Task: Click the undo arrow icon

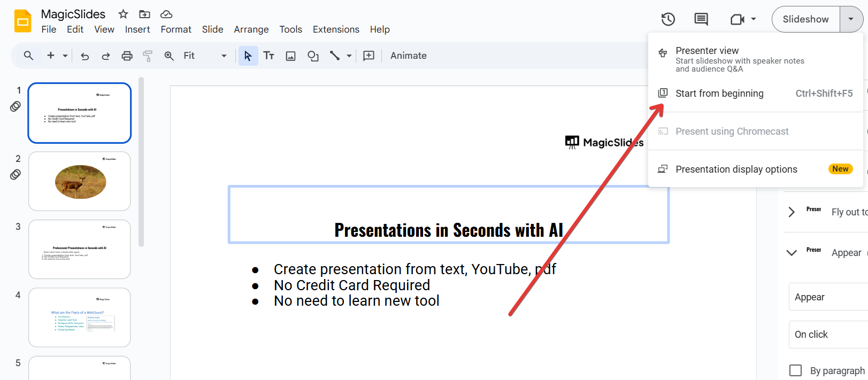Action: (x=85, y=56)
